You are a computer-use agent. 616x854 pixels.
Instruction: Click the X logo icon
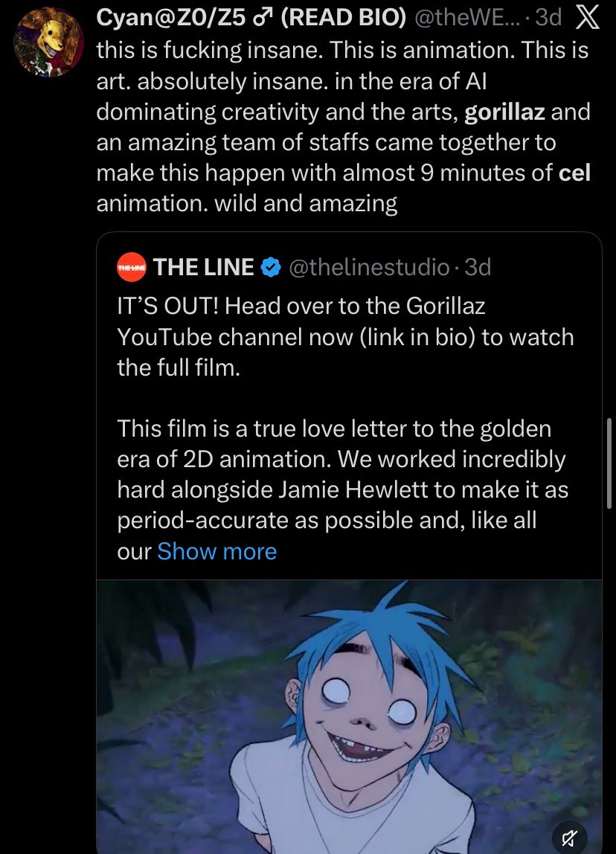588,18
